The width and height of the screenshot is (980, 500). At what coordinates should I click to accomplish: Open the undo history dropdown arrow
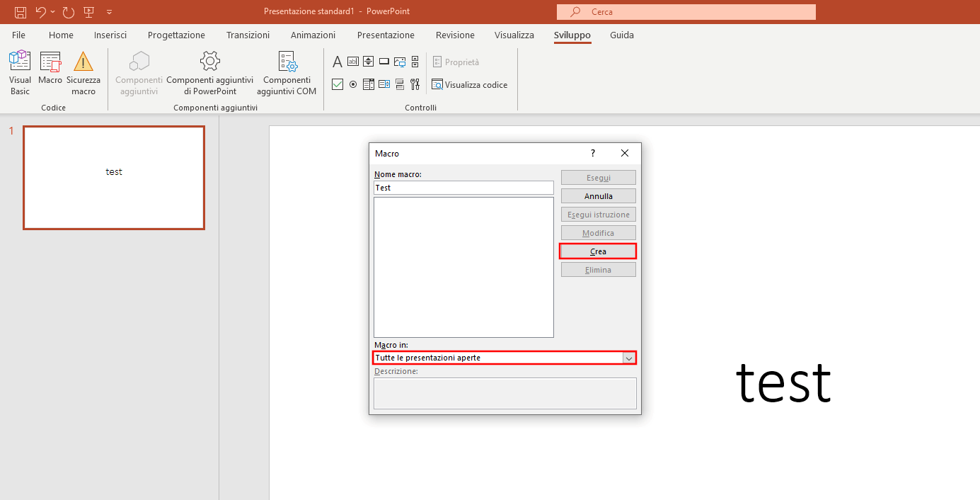tap(53, 12)
